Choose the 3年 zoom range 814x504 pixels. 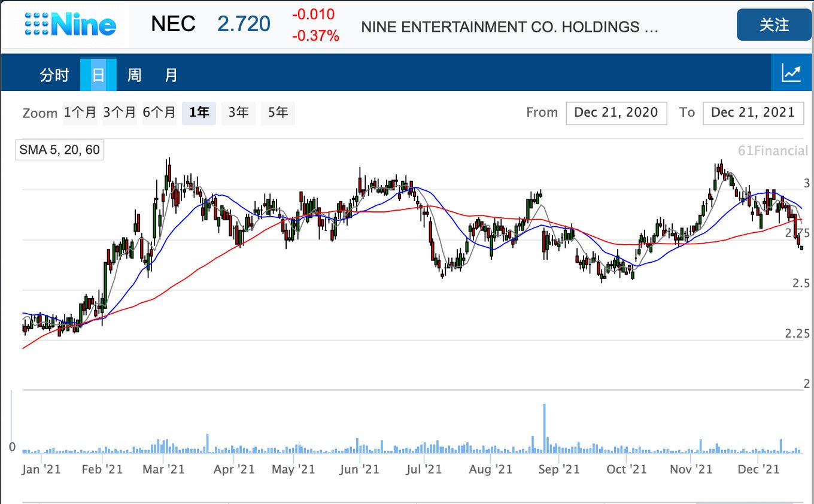[x=238, y=113]
